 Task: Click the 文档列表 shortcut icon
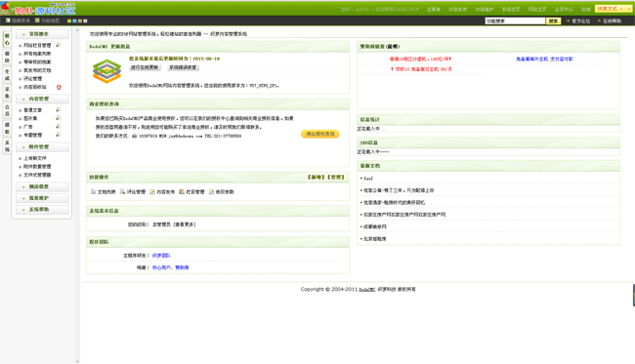tap(93, 191)
